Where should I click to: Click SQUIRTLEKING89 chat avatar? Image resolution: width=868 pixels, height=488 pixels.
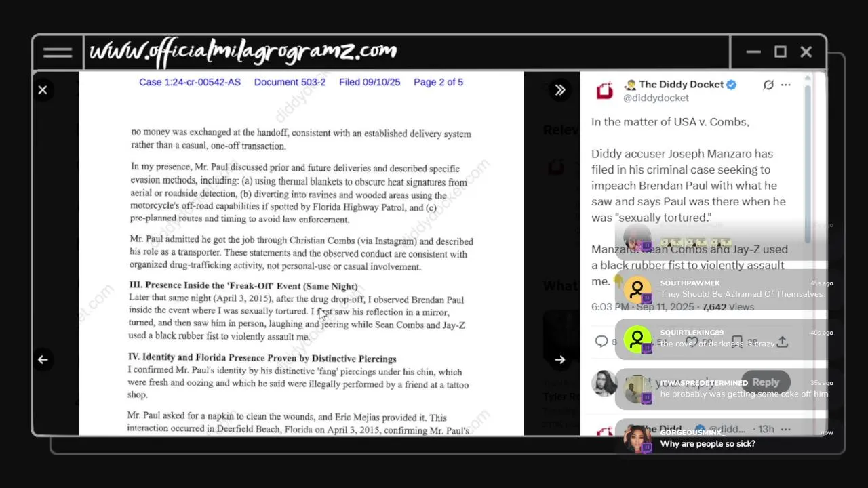(637, 340)
